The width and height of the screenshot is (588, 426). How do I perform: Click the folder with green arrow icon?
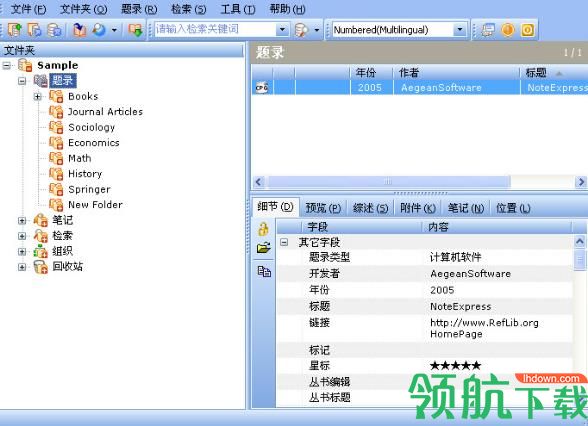coord(135,30)
